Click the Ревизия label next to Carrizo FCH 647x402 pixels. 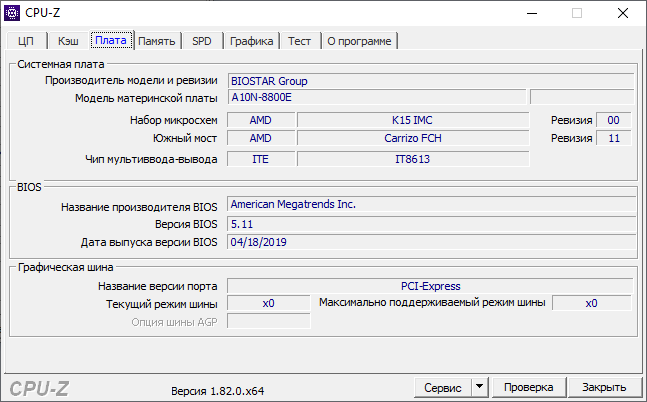571,138
